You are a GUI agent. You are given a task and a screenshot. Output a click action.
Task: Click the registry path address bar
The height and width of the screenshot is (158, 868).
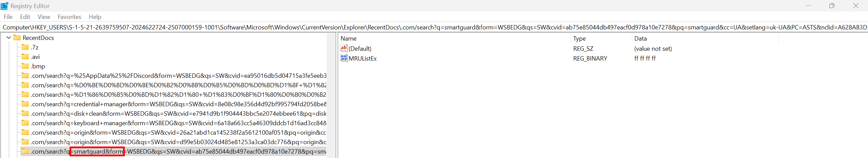(434, 27)
